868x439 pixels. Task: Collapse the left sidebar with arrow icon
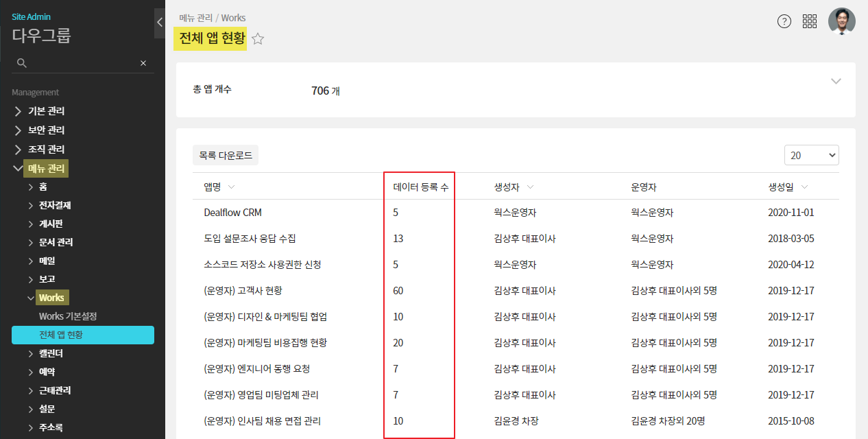pos(159,23)
